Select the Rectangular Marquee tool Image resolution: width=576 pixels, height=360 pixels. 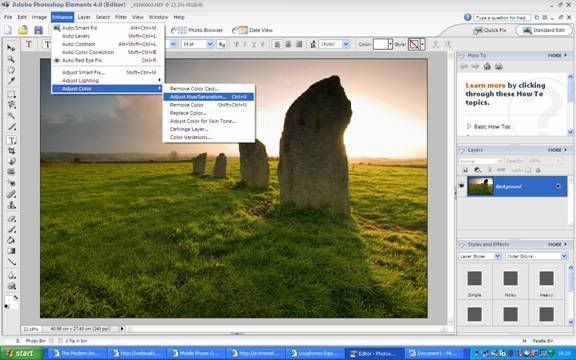click(x=11, y=94)
